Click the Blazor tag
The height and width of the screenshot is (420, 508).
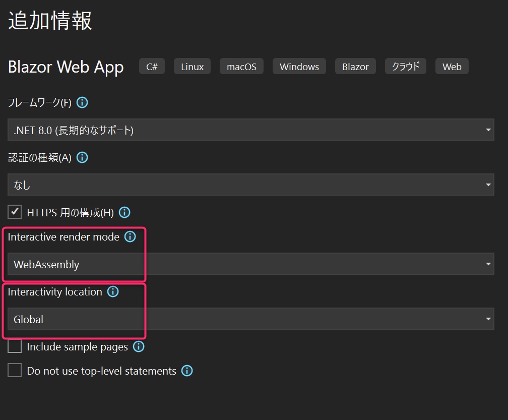point(355,67)
